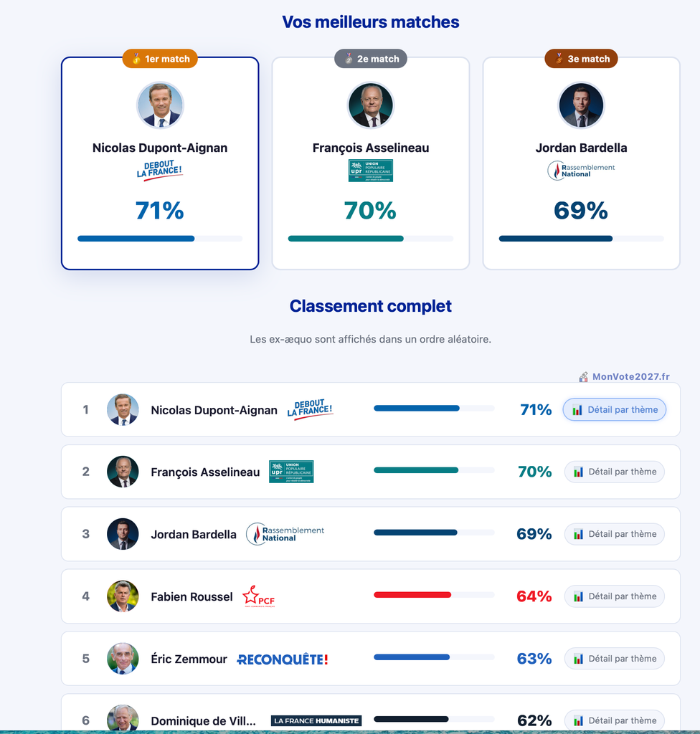Click the 71% progress bar in the 1er match card
This screenshot has height=734, width=700.
pos(160,239)
